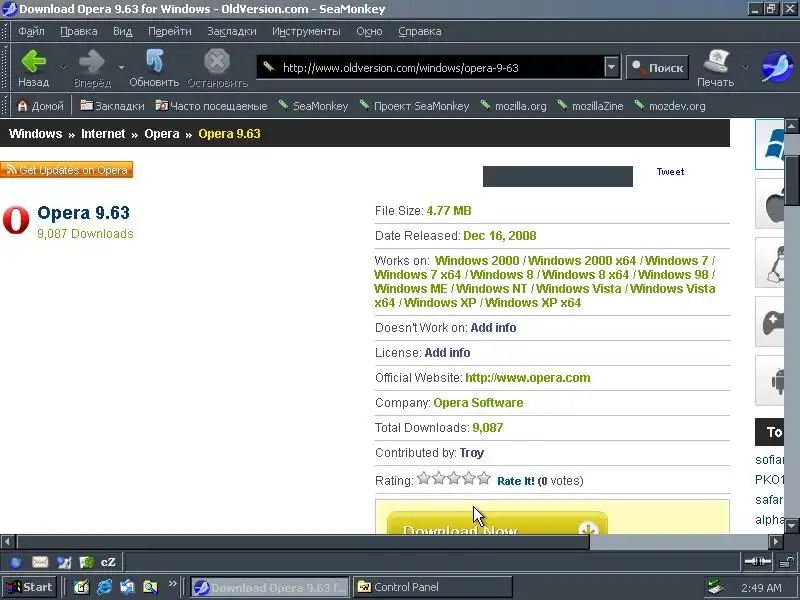Open the Закладки menu
This screenshot has width=800, height=600.
(x=232, y=31)
